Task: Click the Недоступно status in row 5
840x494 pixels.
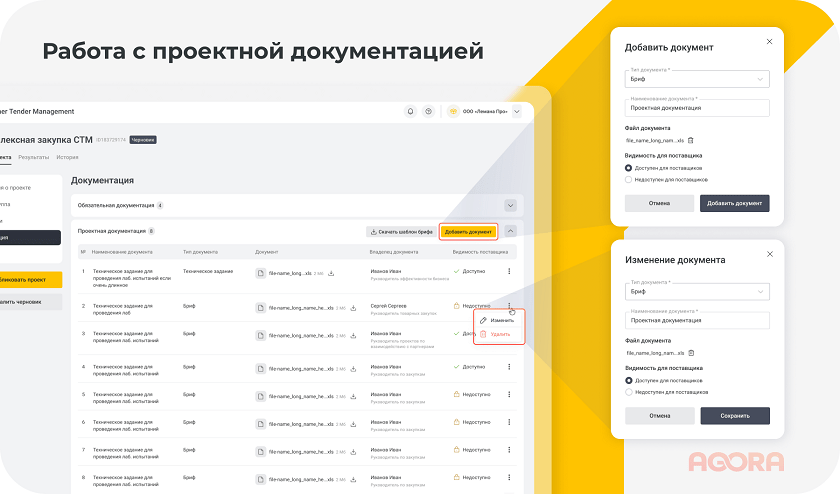Action: tap(472, 394)
